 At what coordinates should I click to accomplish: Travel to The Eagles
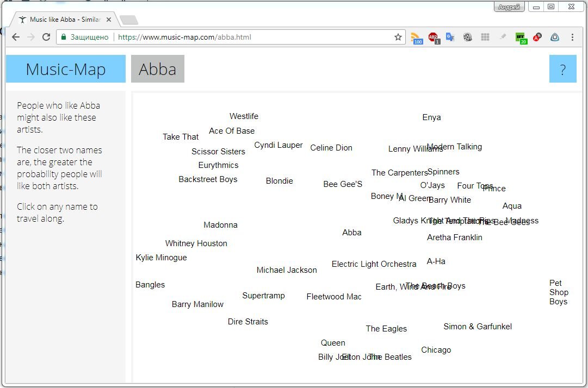click(386, 328)
